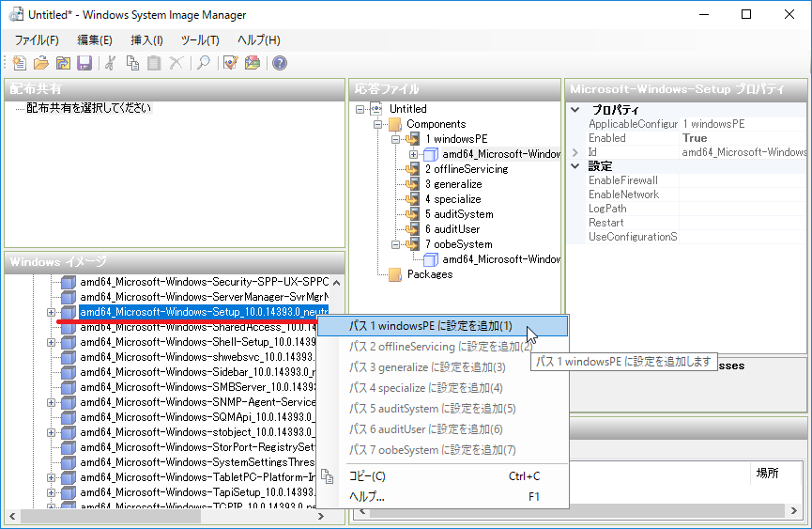Viewport: 812px width, 529px height.
Task: Click the 3 generalize pass icon
Action: (413, 184)
